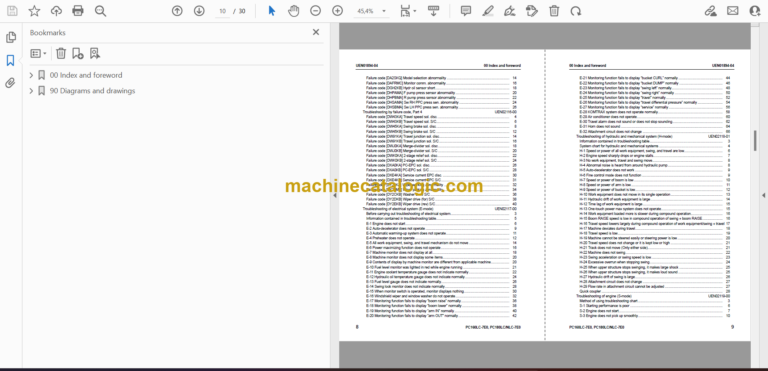The width and height of the screenshot is (768, 371).
Task: Zoom in with plus icon
Action: coord(337,11)
